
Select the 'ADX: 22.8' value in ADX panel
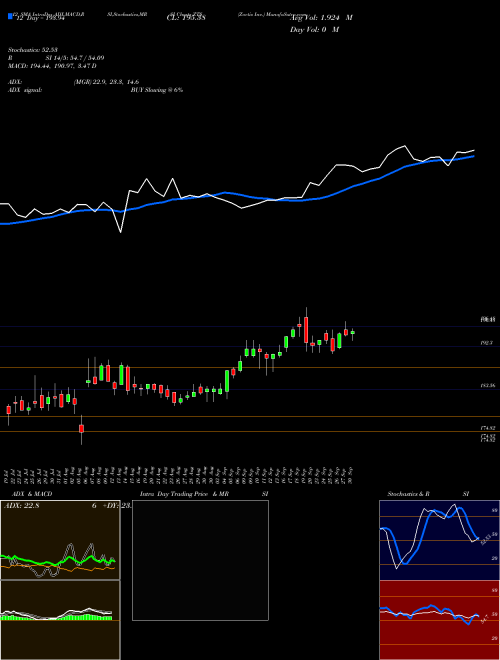(21, 506)
